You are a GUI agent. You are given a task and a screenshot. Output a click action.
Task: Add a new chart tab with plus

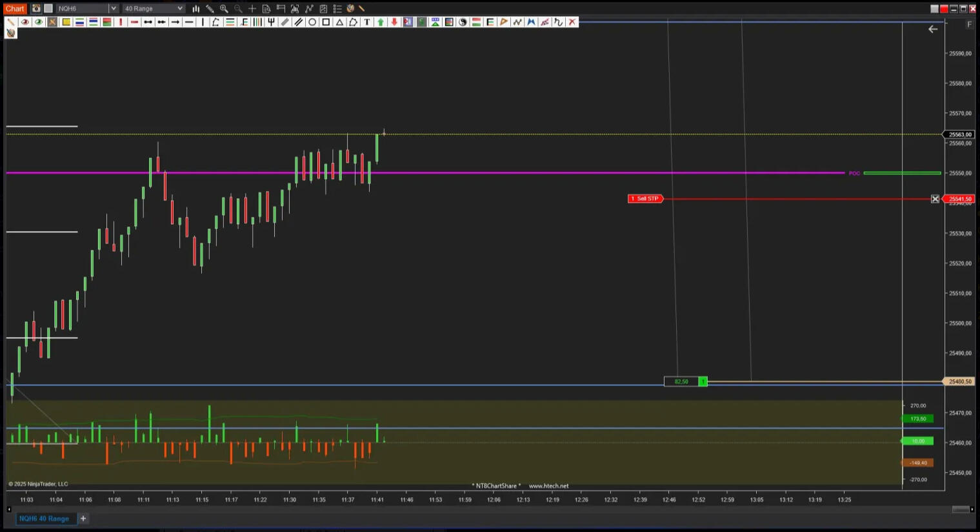pyautogui.click(x=83, y=518)
